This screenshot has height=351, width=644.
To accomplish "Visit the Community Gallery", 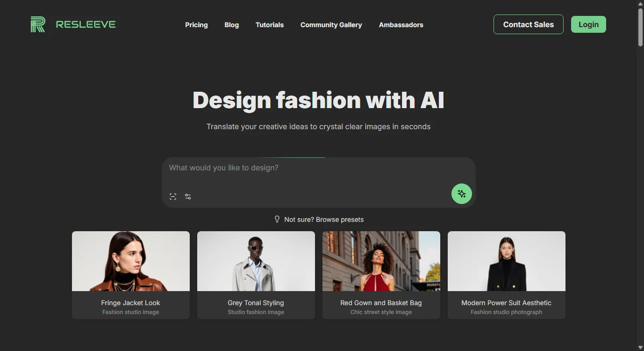I will [331, 25].
